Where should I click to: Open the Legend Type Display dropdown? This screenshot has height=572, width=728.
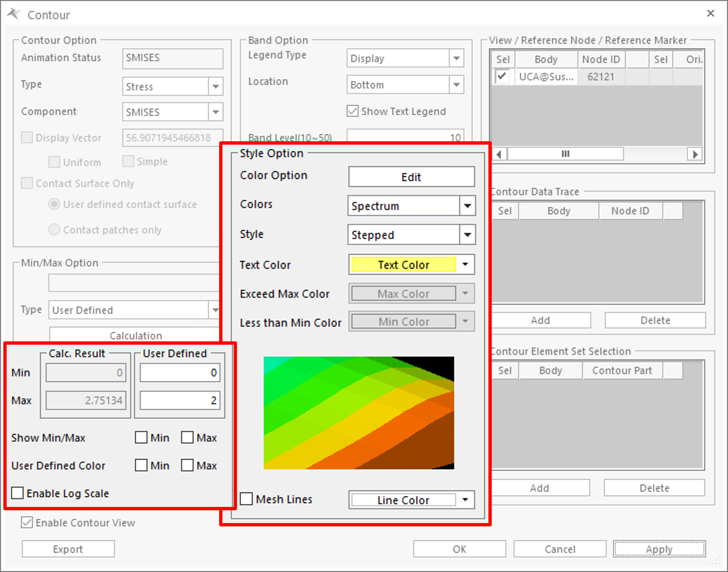[x=456, y=58]
